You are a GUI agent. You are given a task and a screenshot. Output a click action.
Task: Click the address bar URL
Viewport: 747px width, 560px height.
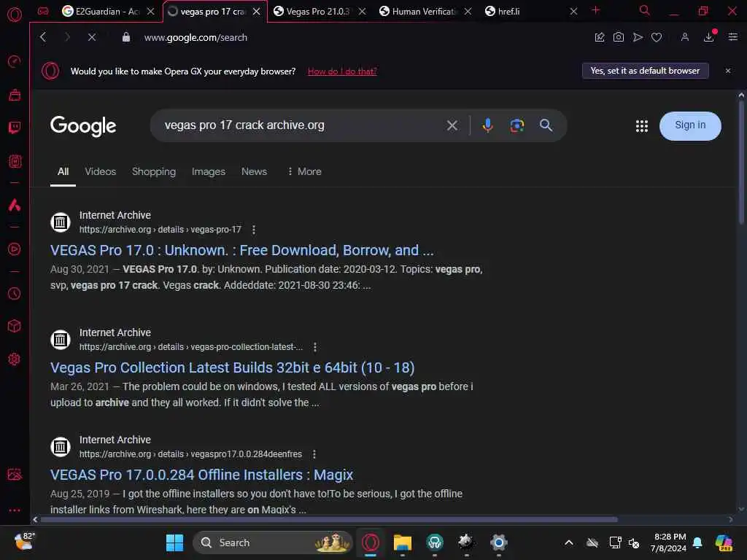pyautogui.click(x=196, y=37)
